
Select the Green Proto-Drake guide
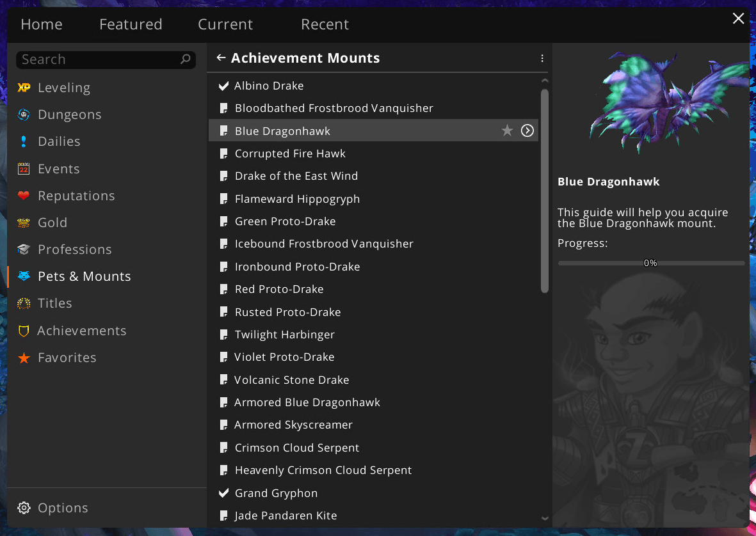374,221
